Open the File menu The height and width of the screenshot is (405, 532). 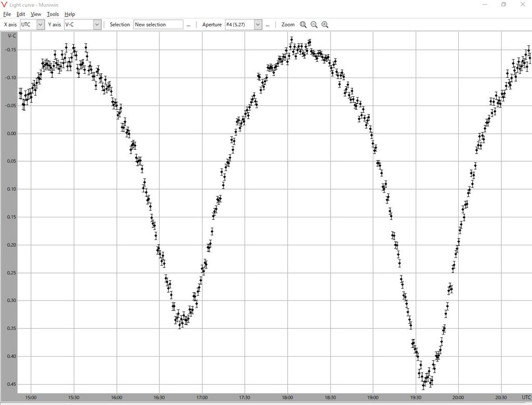(7, 14)
